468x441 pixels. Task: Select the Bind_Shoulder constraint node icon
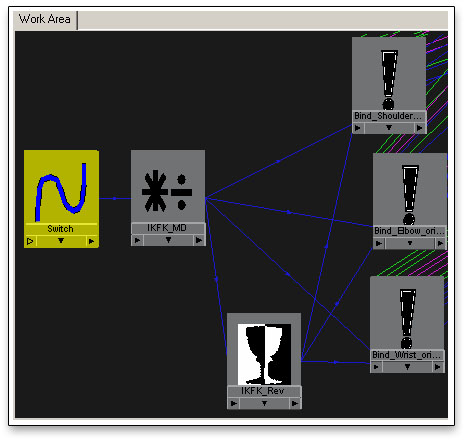point(389,80)
